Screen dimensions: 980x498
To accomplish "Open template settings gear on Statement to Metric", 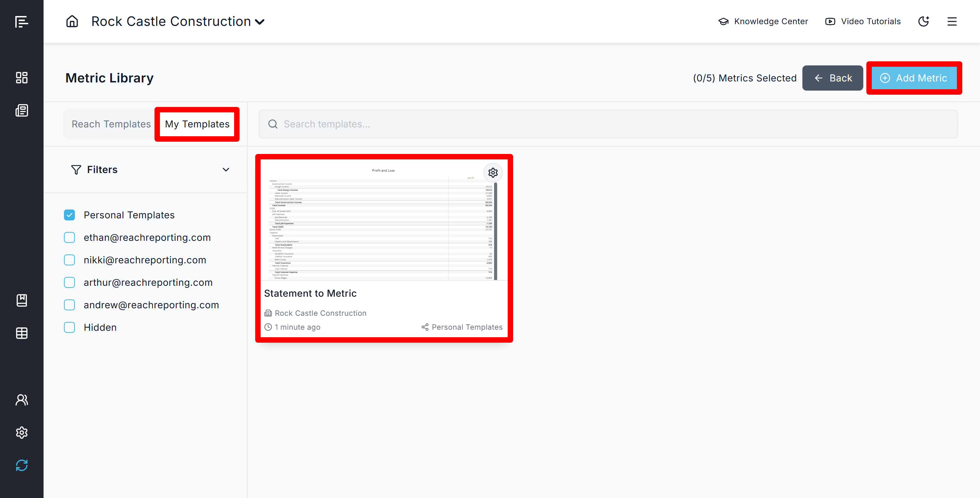I will click(493, 172).
